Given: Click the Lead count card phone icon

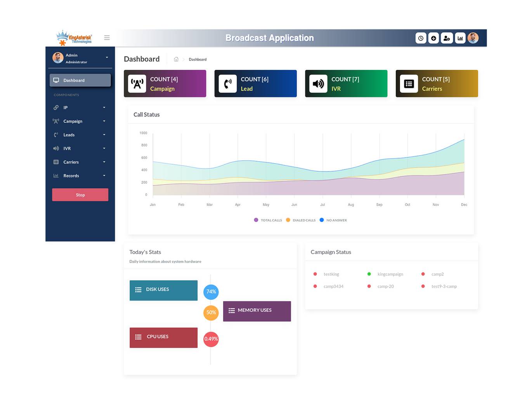Looking at the screenshot, I should pyautogui.click(x=228, y=84).
